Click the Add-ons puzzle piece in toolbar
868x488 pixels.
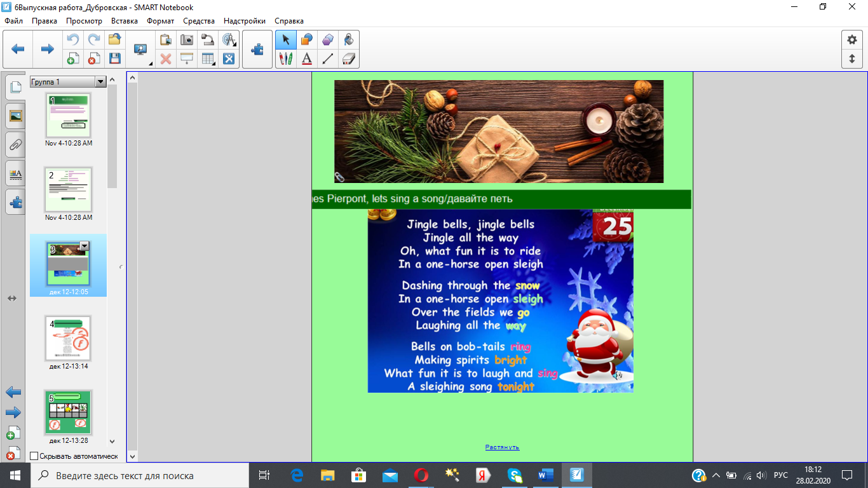point(257,49)
